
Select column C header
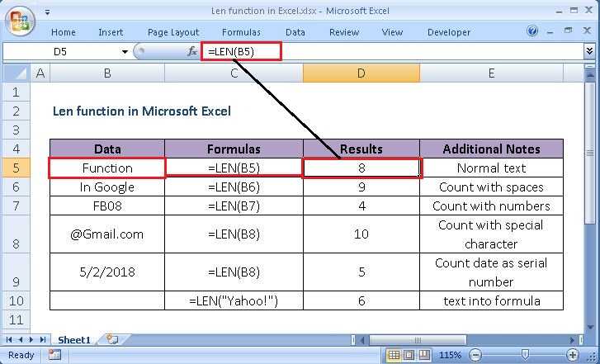(234, 73)
